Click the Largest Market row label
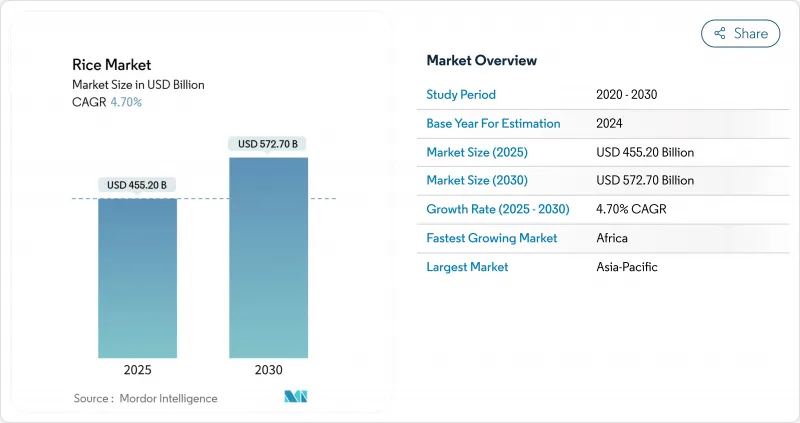800x423 pixels. (x=467, y=267)
